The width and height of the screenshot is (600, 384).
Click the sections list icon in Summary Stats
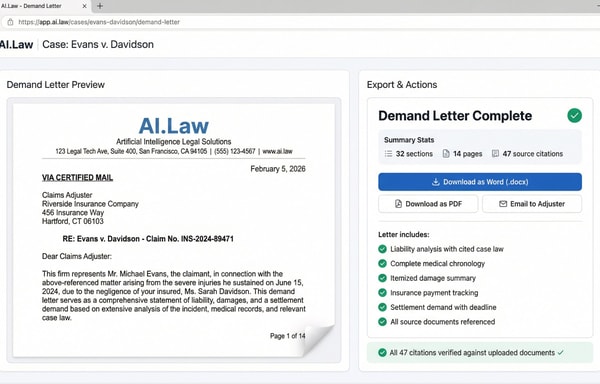coord(388,154)
